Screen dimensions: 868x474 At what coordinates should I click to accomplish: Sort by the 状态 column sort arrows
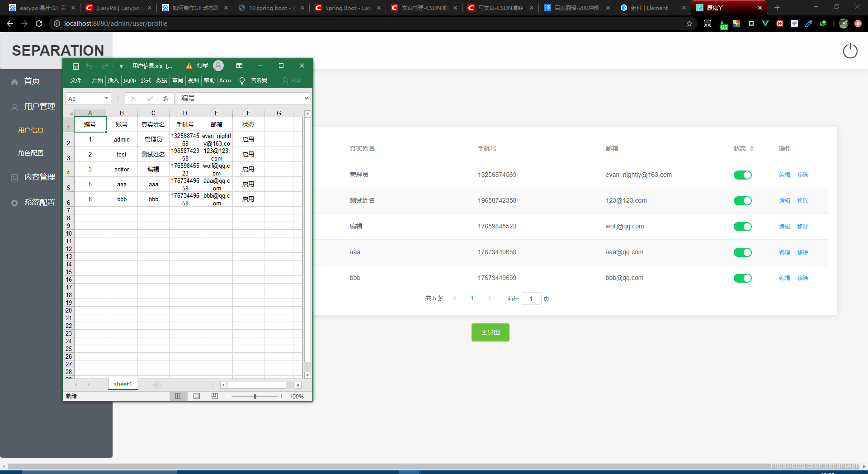[x=751, y=148]
